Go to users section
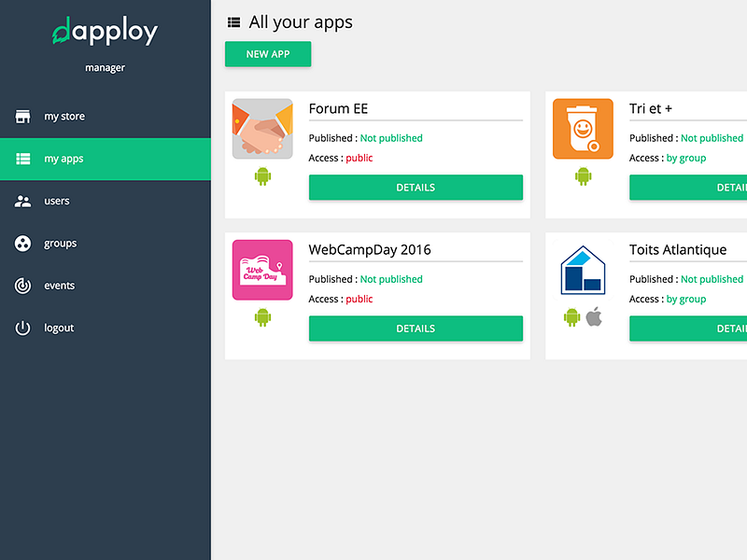This screenshot has width=747, height=560. [x=106, y=201]
